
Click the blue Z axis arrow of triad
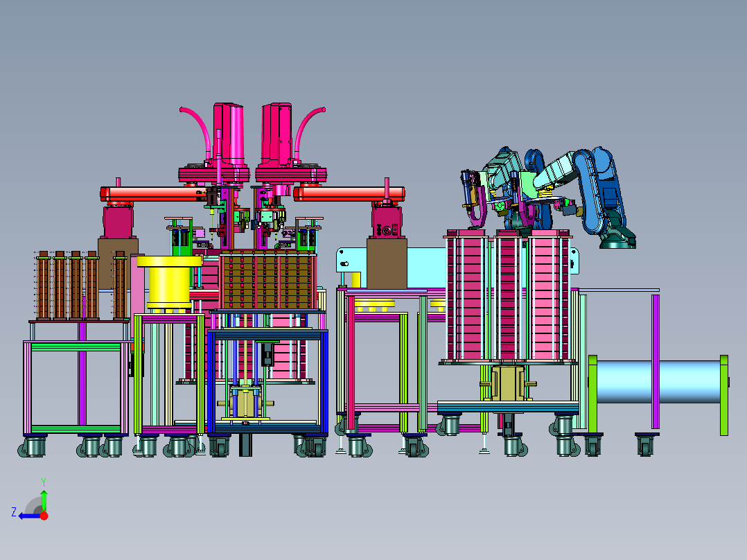click(30, 516)
